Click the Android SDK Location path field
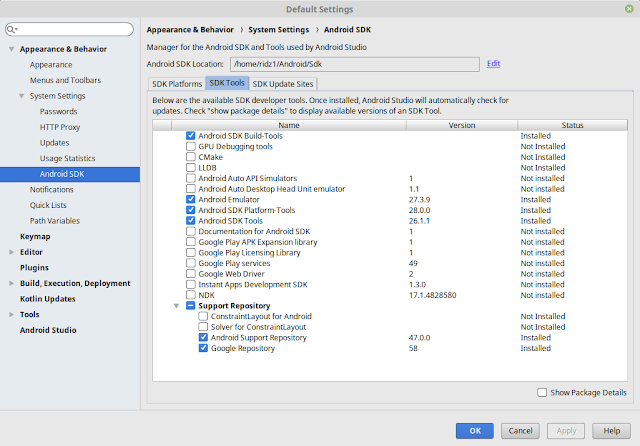The image size is (640, 446). coord(355,64)
